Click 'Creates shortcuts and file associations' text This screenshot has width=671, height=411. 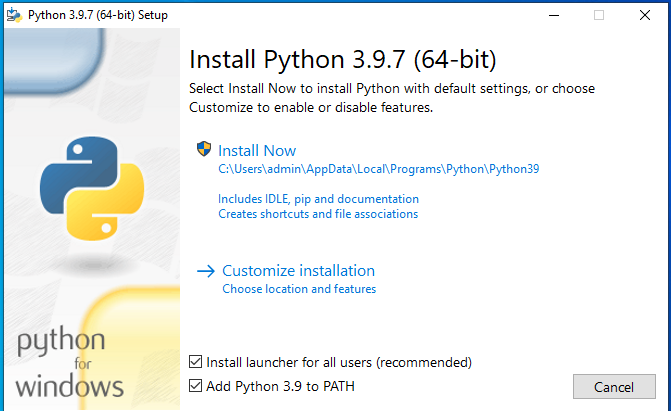318,214
